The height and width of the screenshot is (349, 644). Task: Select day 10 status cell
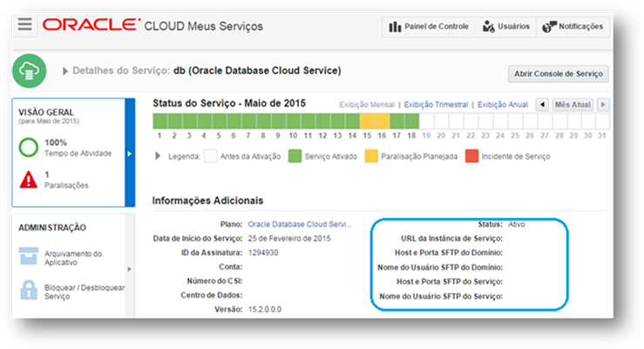coord(294,121)
